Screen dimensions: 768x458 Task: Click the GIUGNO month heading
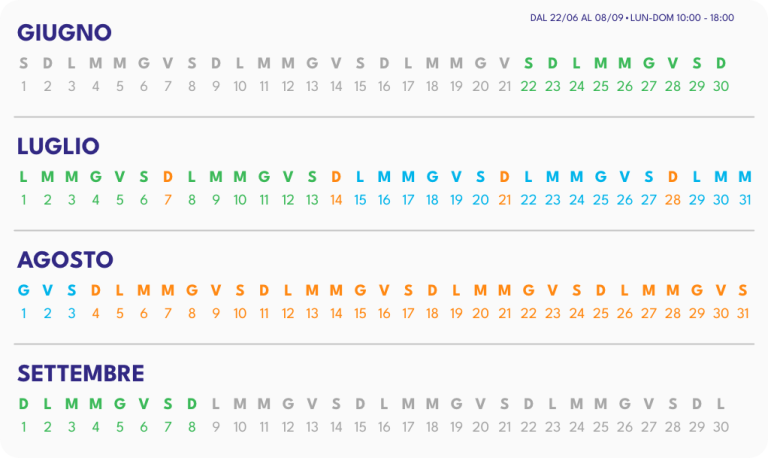(64, 33)
